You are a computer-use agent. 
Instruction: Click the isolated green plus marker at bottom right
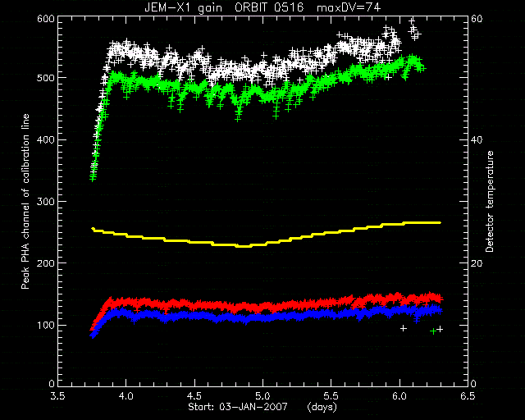433,331
